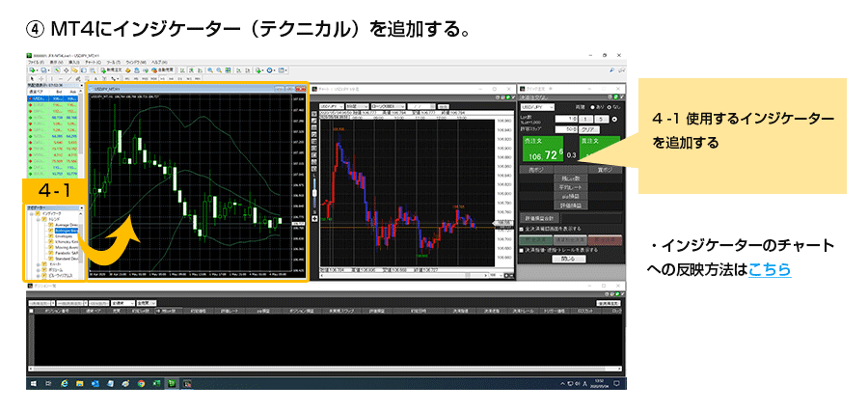This screenshot has height=412, width=868.
Task: Click the green 買注文 buy button
Action: coord(595,145)
